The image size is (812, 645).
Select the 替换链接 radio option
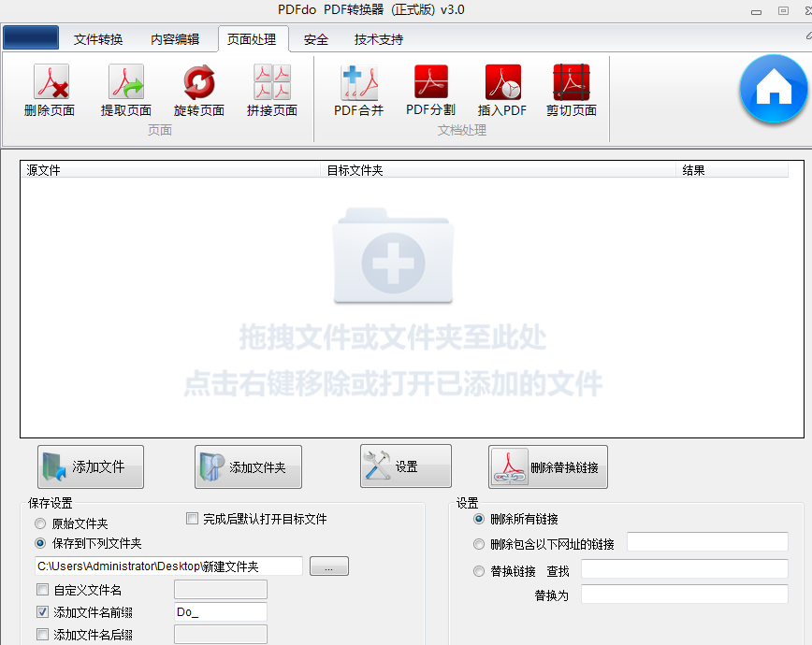pos(479,571)
